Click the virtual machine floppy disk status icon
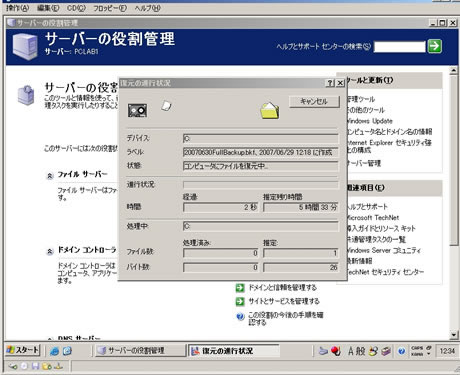 pos(35,366)
